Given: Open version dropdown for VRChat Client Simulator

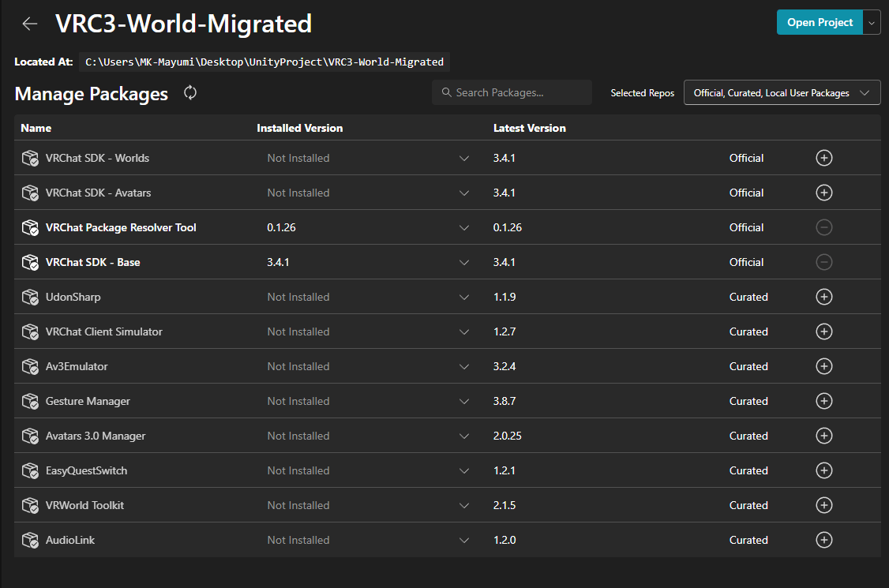Looking at the screenshot, I should coord(463,331).
